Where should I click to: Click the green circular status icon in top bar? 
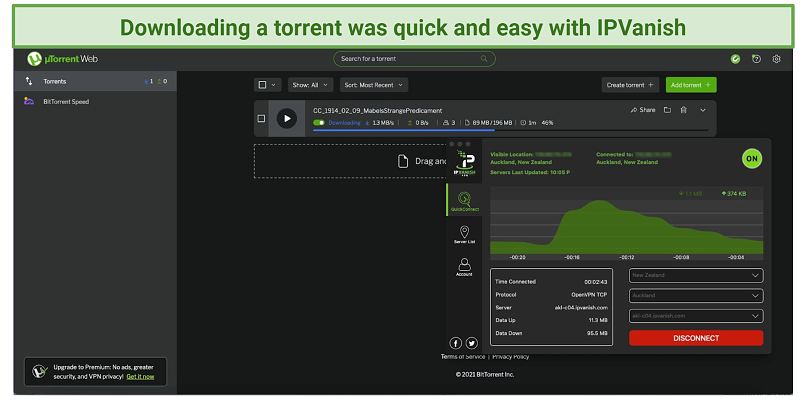tap(735, 59)
